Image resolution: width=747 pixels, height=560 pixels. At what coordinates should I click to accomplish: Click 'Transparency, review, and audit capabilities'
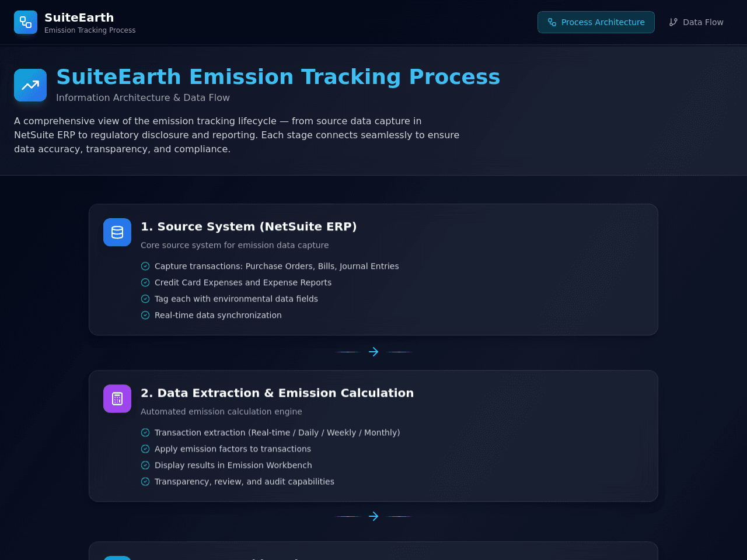pyautogui.click(x=245, y=481)
